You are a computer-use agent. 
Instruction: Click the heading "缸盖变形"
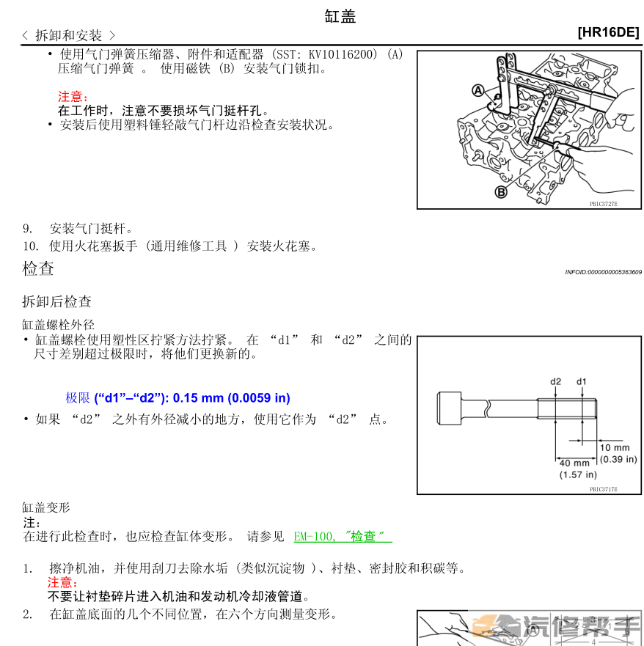(x=46, y=507)
